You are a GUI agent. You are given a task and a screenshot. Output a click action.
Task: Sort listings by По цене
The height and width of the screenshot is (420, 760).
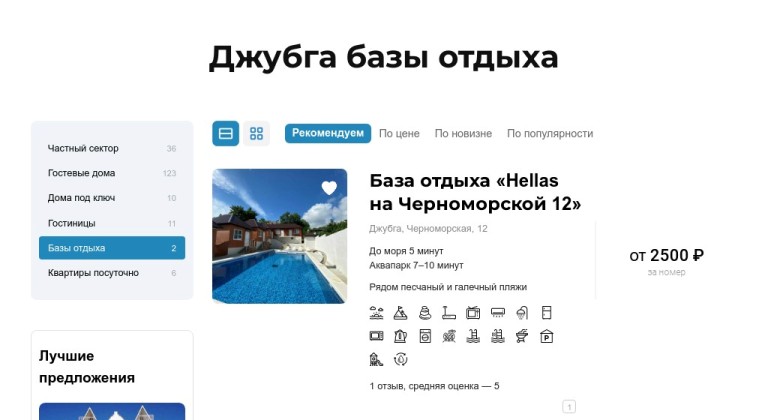399,134
